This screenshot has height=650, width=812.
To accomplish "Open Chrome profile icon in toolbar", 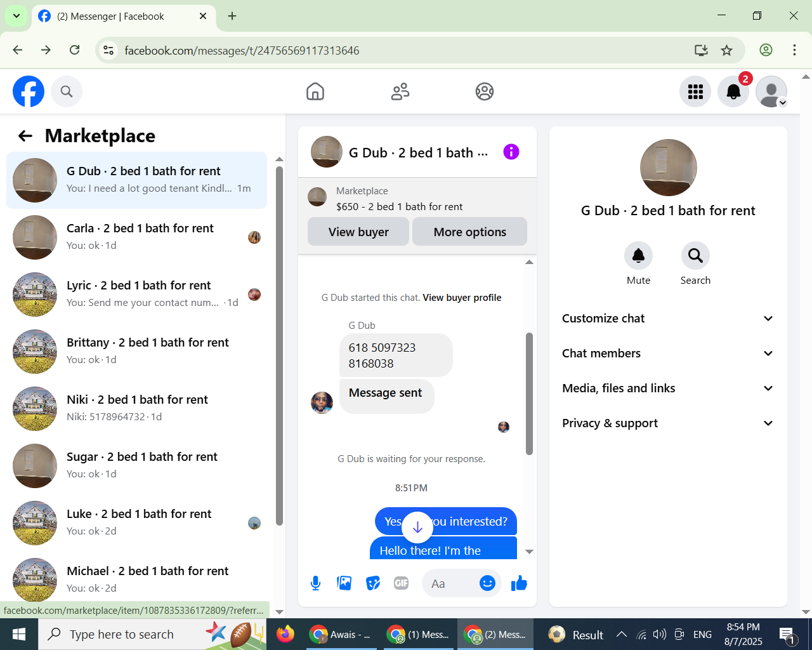I will click(766, 50).
